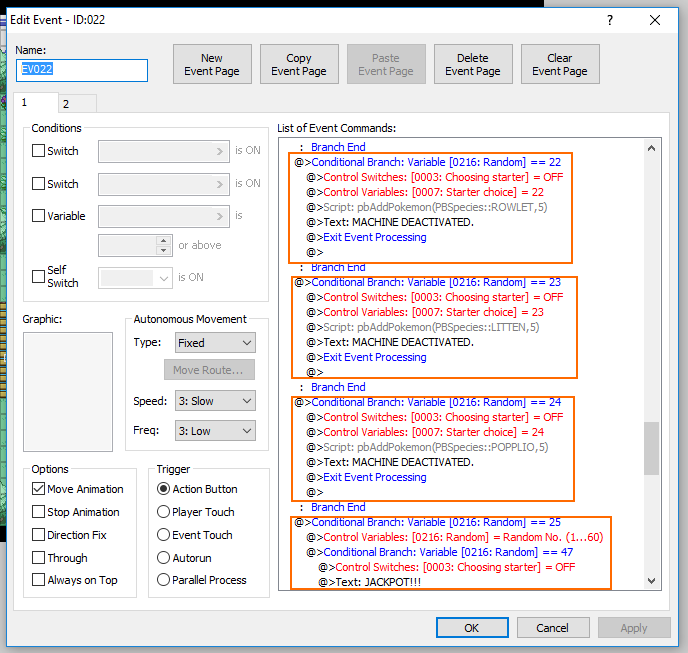Select the pbAddPokemon ROWLET script line

point(427,207)
